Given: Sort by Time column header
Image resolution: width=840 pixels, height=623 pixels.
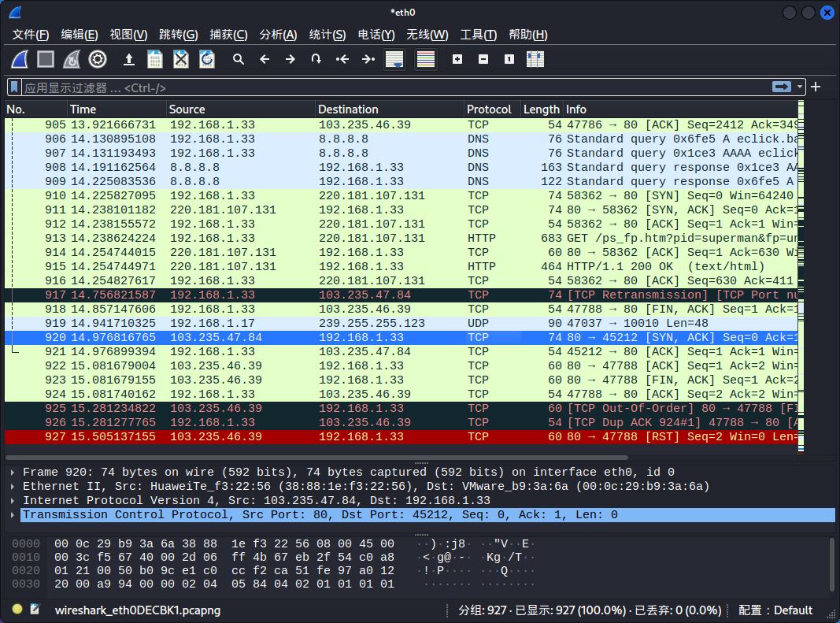Looking at the screenshot, I should point(117,109).
